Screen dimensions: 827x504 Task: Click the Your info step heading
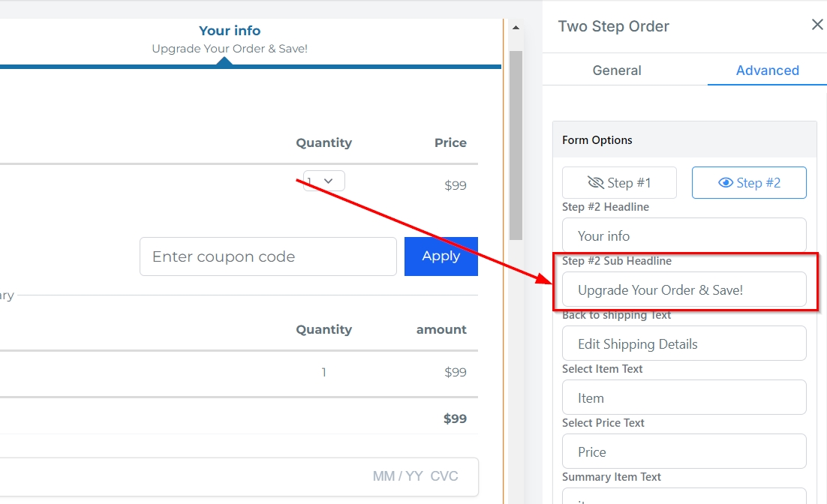[x=230, y=31]
